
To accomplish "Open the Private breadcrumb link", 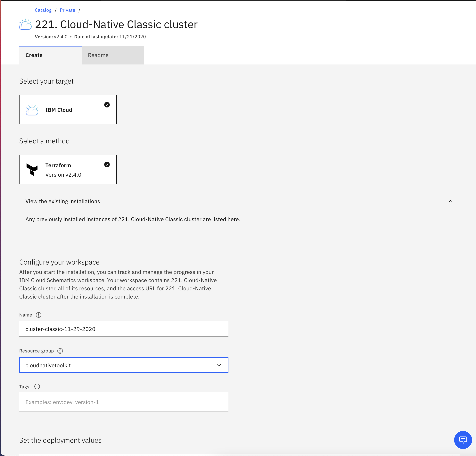I will (67, 10).
